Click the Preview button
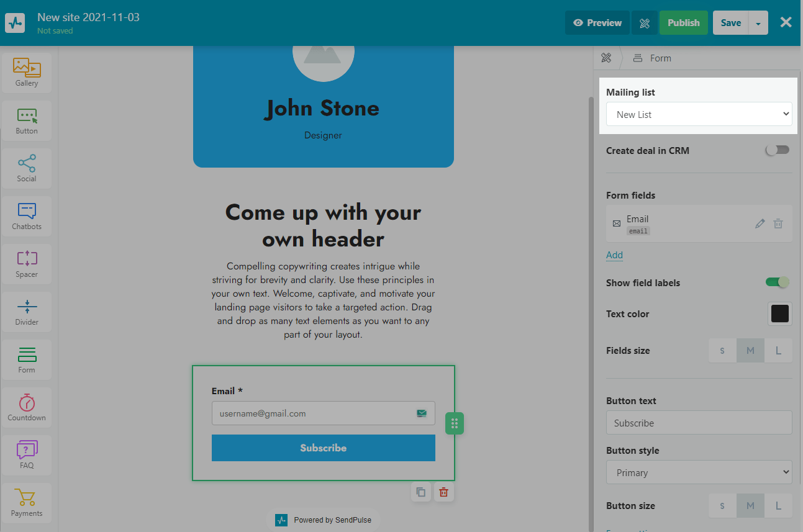 (x=597, y=23)
